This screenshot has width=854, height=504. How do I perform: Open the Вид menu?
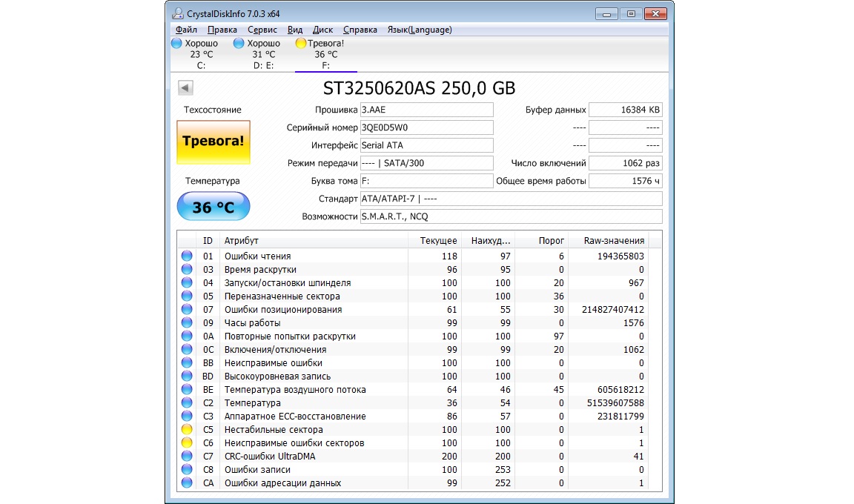click(x=294, y=30)
